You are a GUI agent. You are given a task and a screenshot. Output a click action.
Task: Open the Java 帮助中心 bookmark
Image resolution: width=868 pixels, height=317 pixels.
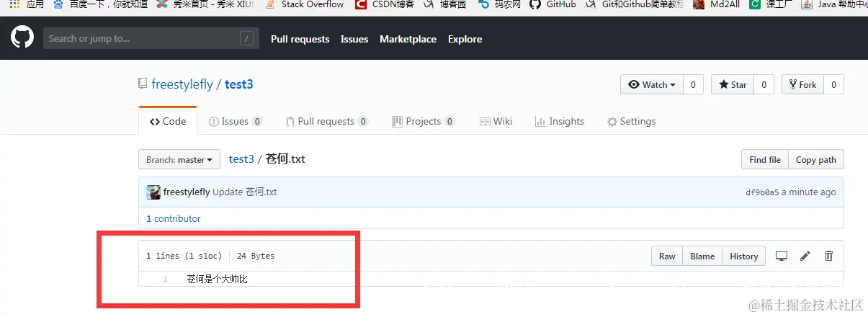[x=833, y=4]
